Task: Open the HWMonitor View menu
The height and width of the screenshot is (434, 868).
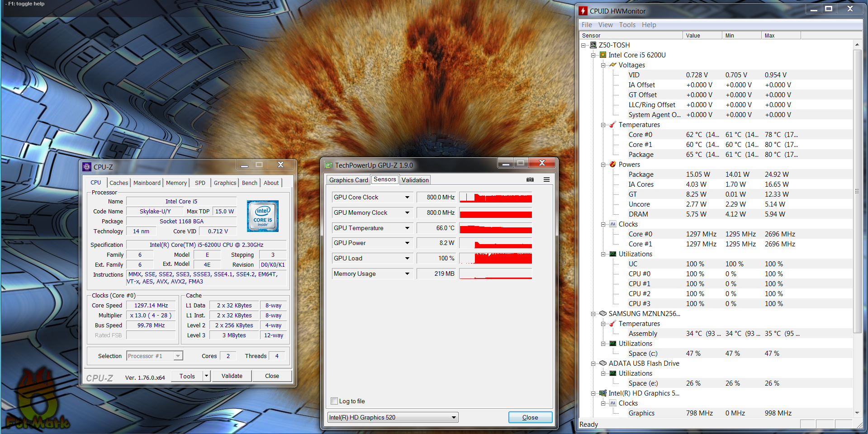Action: coord(605,25)
